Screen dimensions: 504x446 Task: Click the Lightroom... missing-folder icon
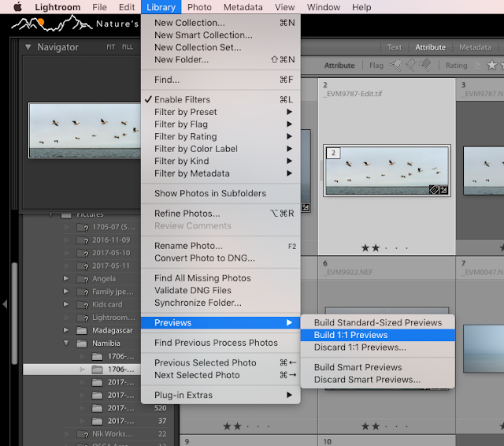(83, 318)
